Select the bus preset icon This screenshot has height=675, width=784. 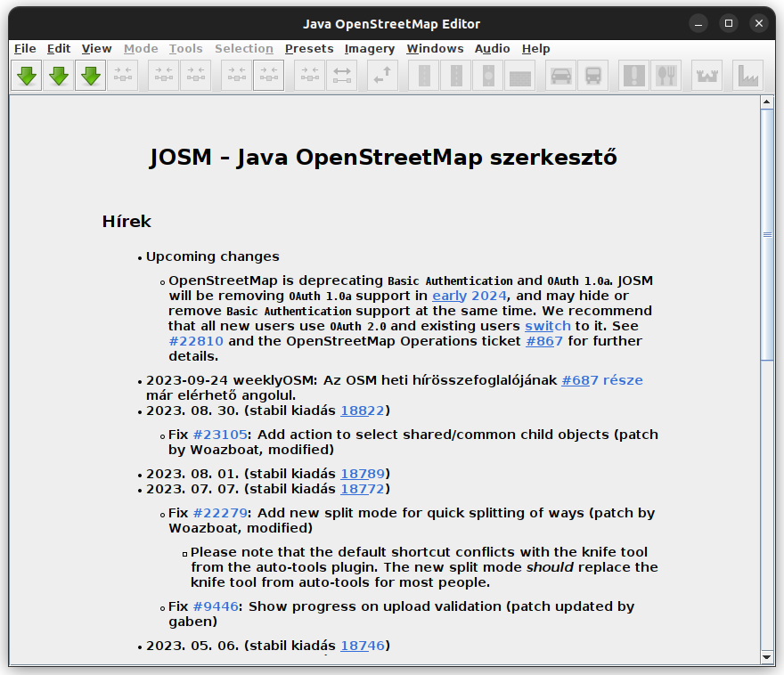(593, 76)
